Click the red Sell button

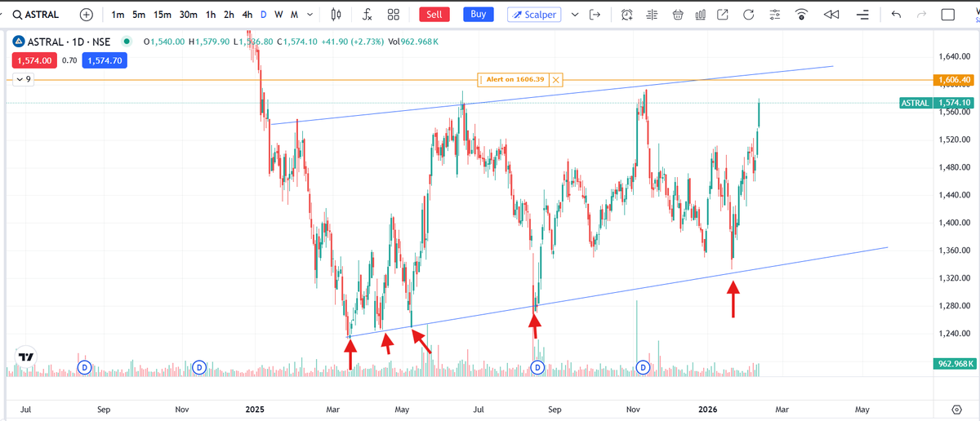(x=434, y=15)
